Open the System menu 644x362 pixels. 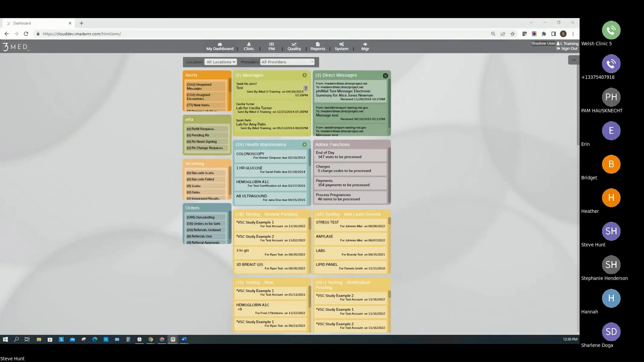click(x=341, y=47)
